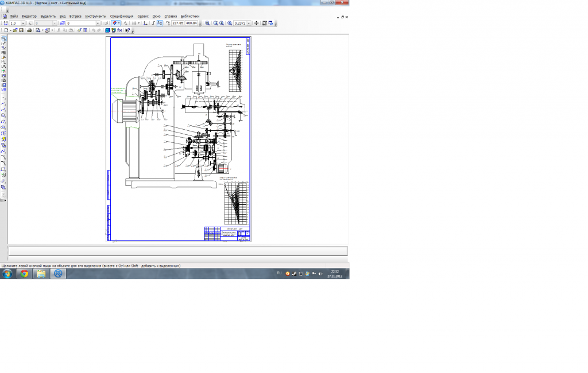Click the Y coordinate field showing 460.84
The image size is (588, 373).
pos(192,24)
